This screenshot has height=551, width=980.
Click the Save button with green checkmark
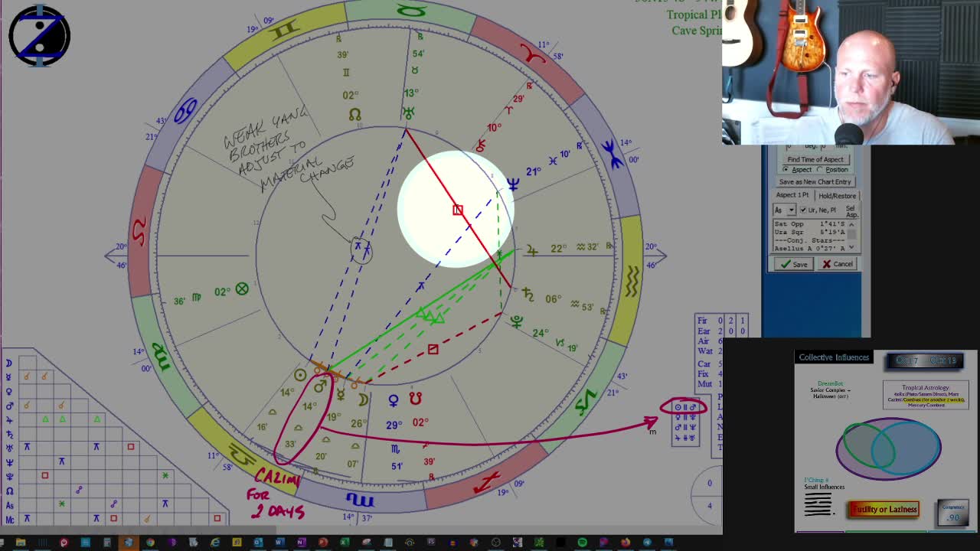793,264
